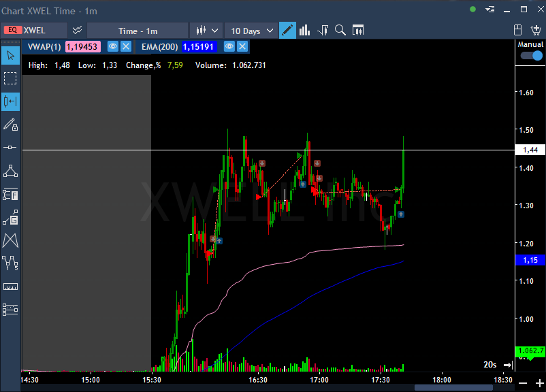Select the Gann fan pattern tool
The height and width of the screenshot is (392, 546).
click(10, 240)
